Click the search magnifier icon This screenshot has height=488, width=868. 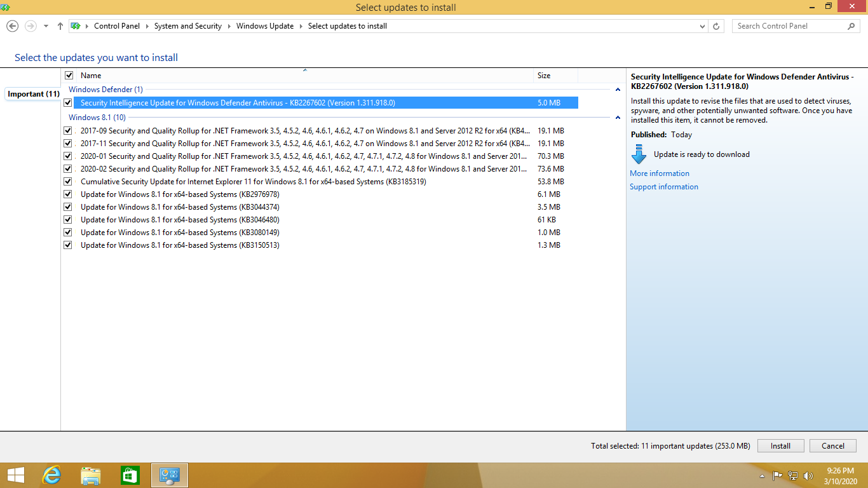pyautogui.click(x=851, y=26)
